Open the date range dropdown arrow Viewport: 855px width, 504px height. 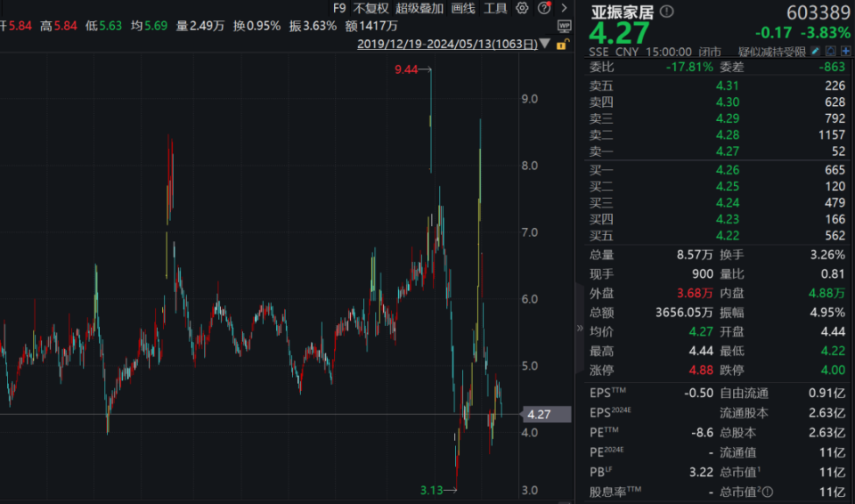pyautogui.click(x=544, y=44)
